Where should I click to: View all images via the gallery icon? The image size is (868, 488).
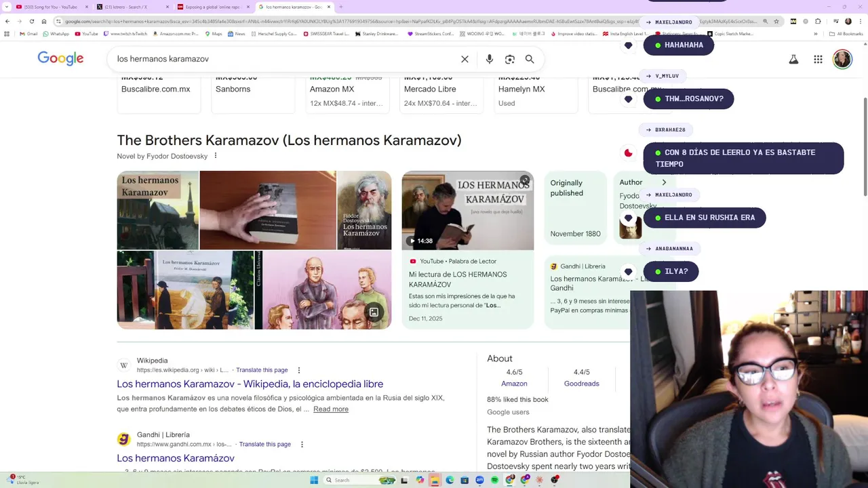pos(373,312)
